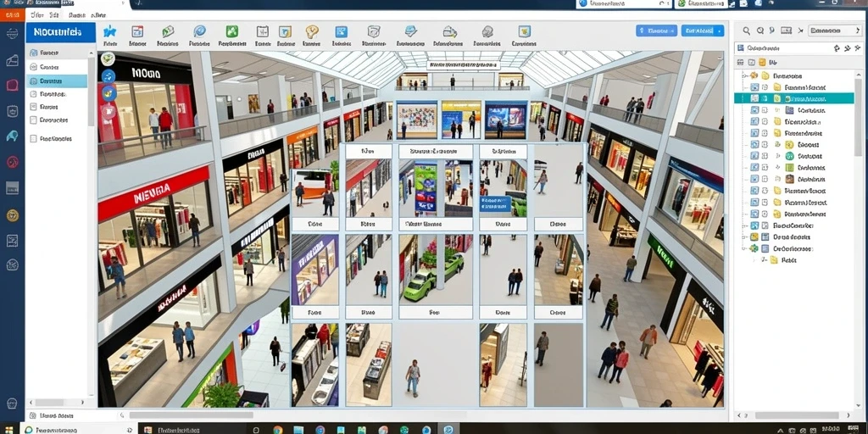Select the teal elephant-shaped icon in left sidebar
Screen dimensions: 868x434
(x=12, y=136)
